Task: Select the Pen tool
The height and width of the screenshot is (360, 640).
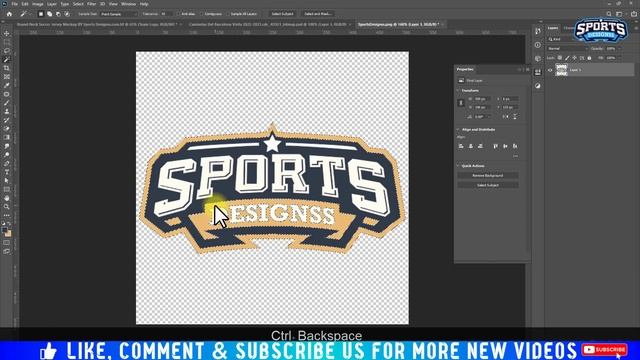Action: point(7,163)
